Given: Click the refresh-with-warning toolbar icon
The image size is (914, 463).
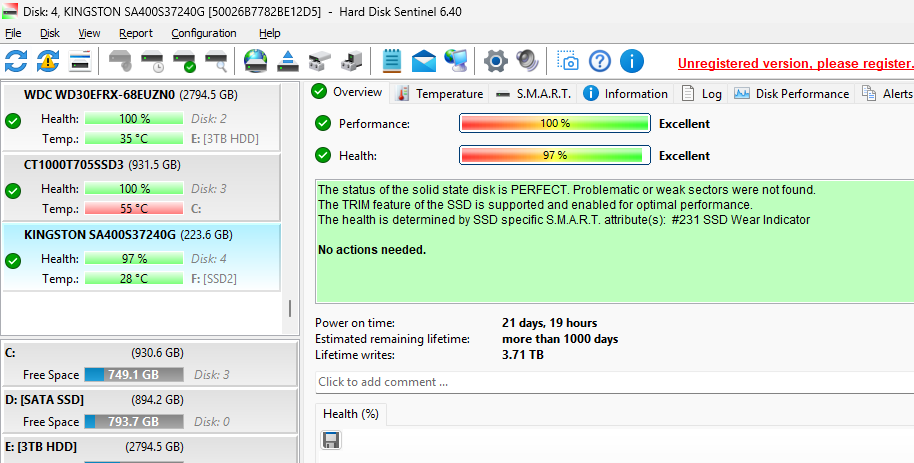Looking at the screenshot, I should coord(48,61).
